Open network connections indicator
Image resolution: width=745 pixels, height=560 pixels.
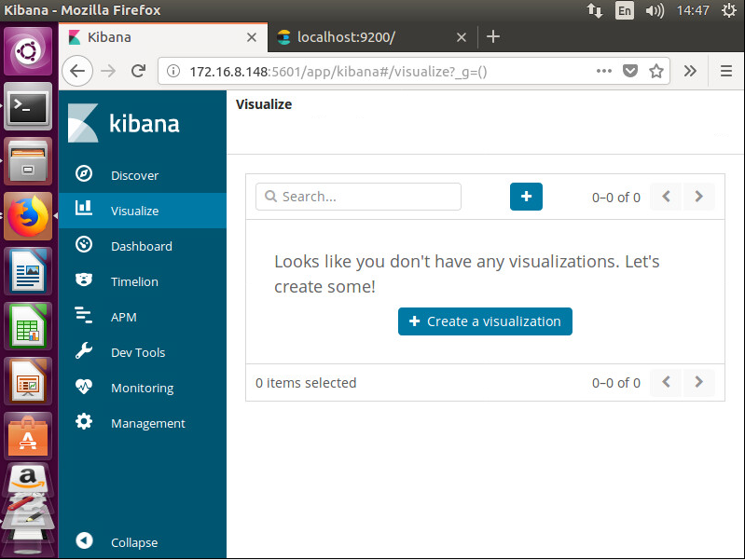594,10
